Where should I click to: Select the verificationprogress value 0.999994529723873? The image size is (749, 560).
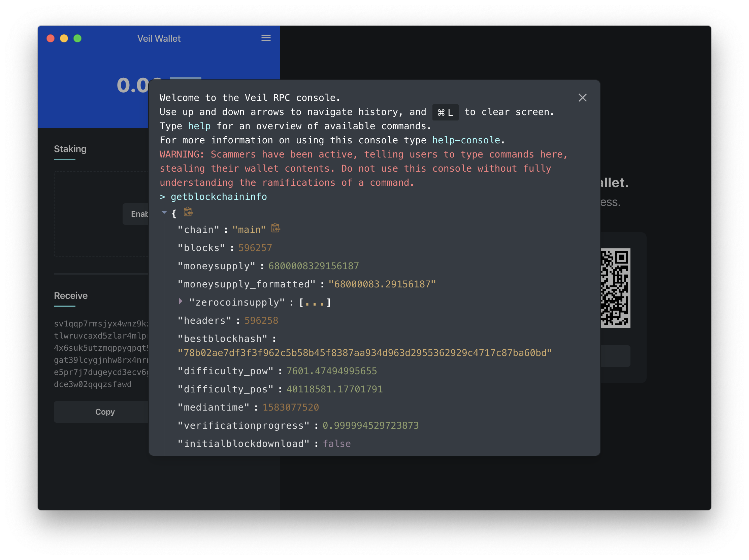click(x=370, y=426)
